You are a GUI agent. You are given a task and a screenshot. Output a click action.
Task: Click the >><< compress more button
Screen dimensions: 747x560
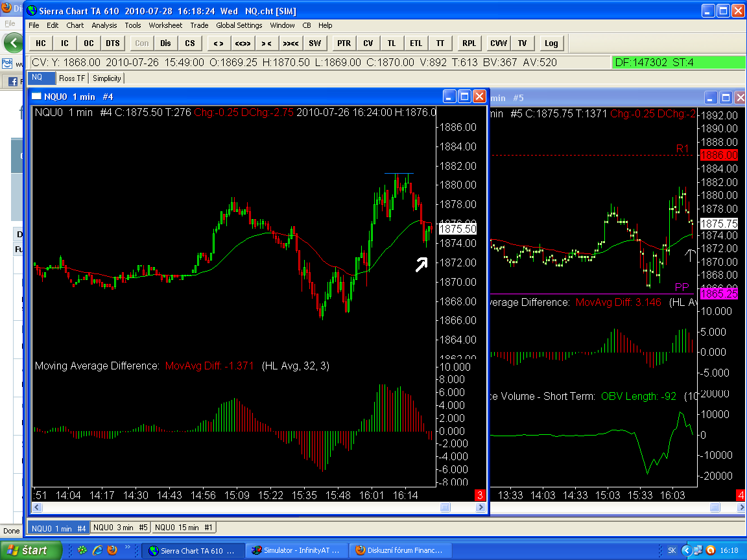pyautogui.click(x=290, y=43)
